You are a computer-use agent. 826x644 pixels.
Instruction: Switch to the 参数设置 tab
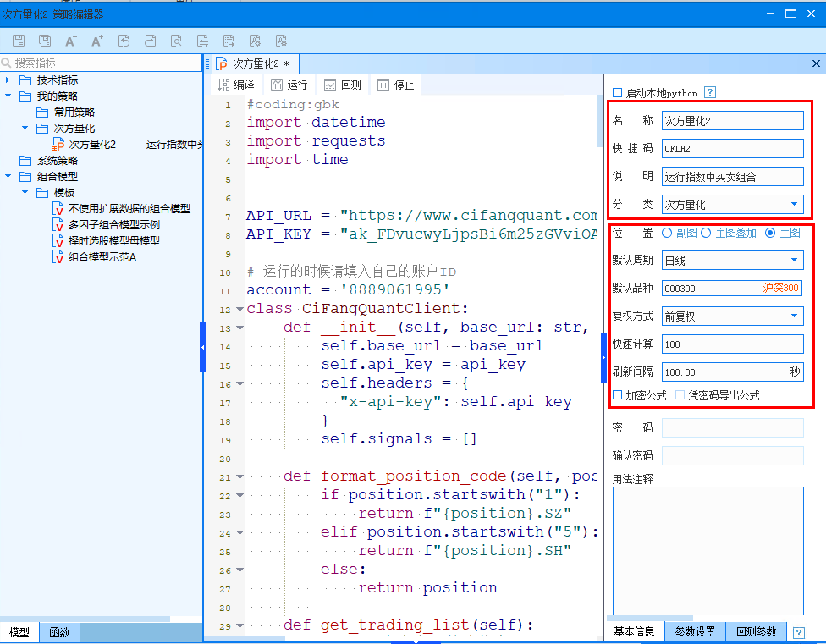694,632
